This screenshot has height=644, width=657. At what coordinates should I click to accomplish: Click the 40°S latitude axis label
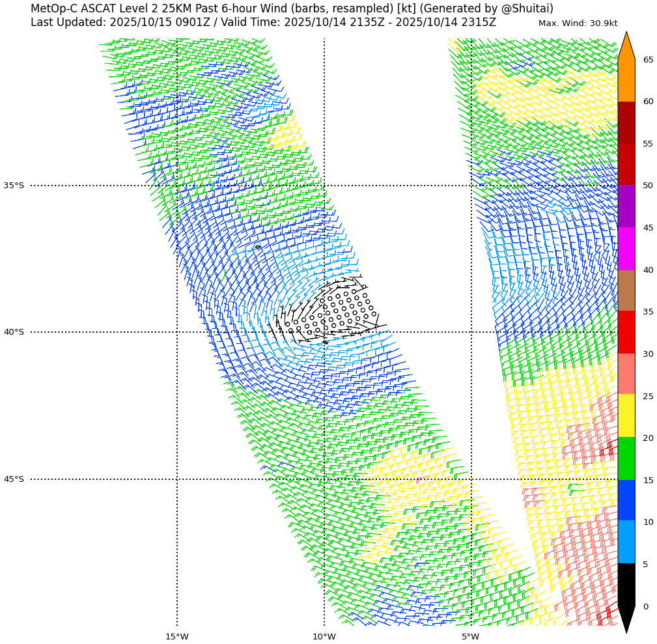coord(14,332)
